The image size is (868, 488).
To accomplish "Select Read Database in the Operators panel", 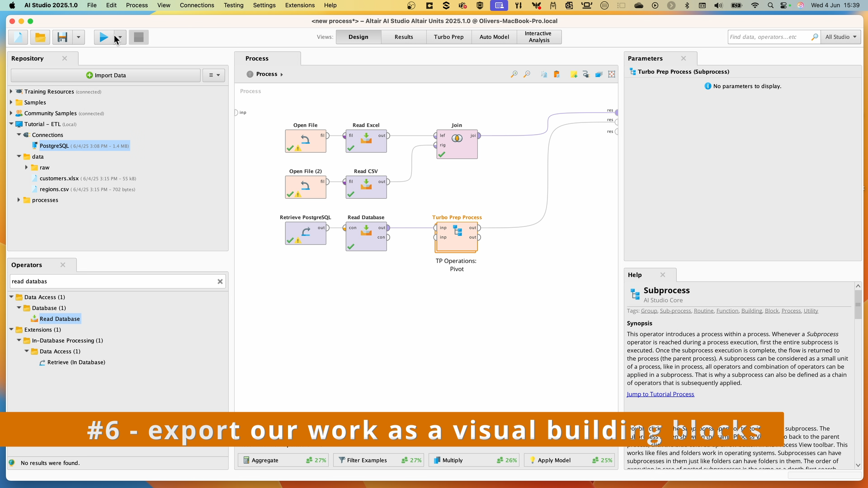I will tap(60, 319).
